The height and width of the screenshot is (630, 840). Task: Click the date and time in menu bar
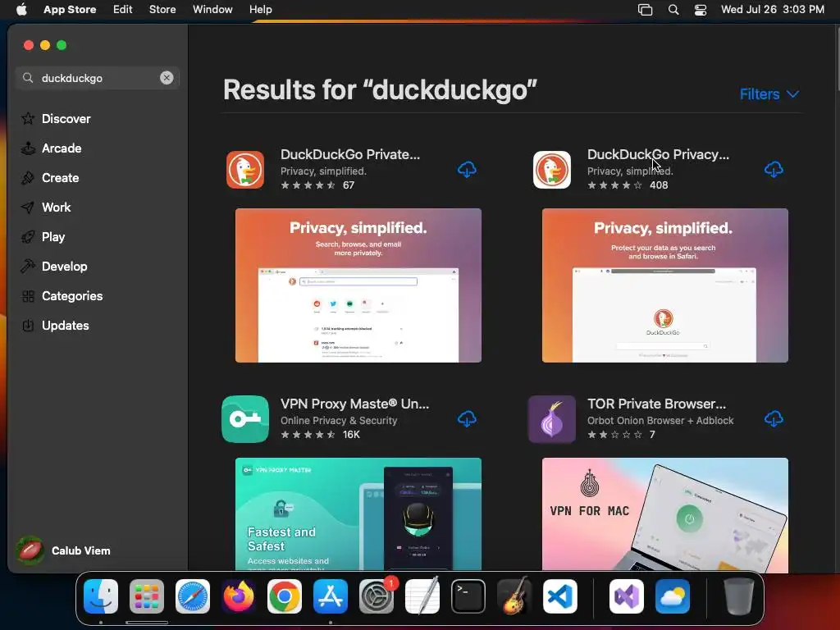(773, 9)
